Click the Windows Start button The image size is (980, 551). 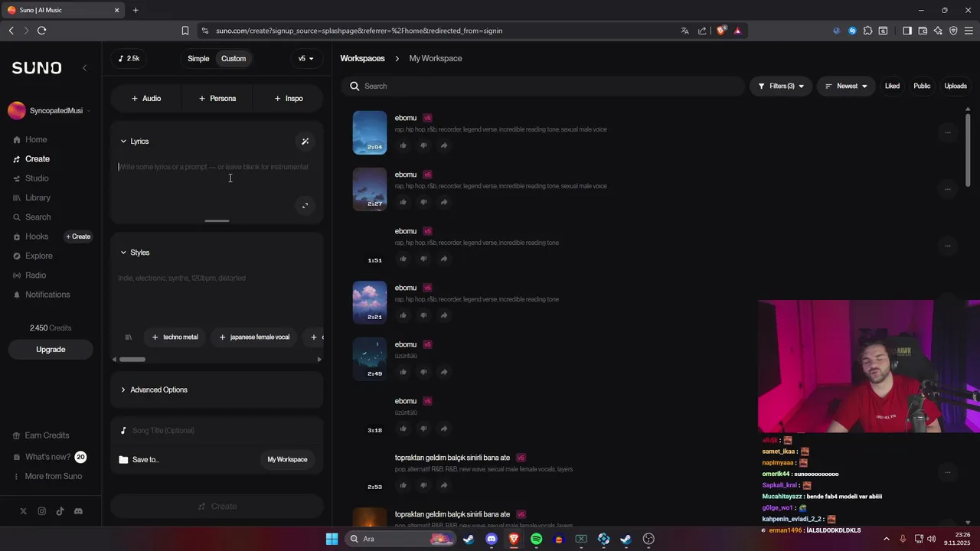[x=332, y=539]
